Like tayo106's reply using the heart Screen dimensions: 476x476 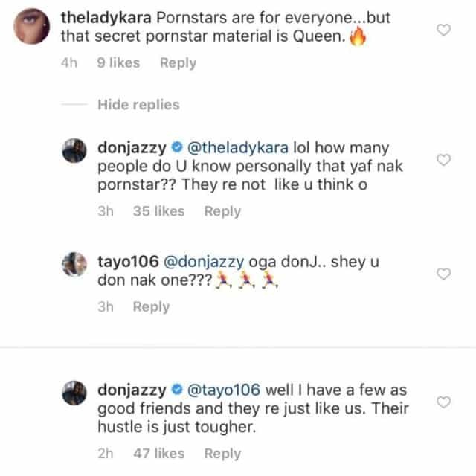pyautogui.click(x=443, y=274)
